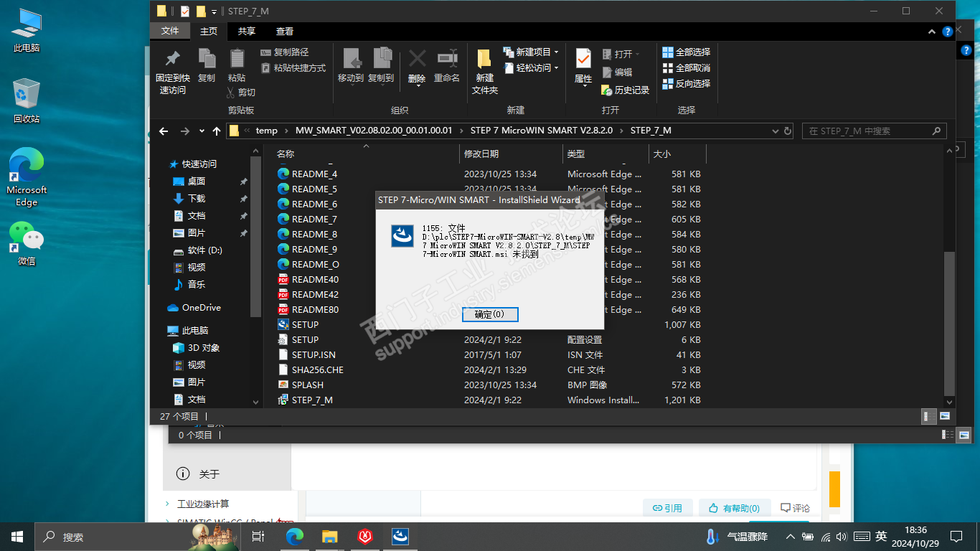Open OneDrive in the navigation pane
The width and height of the screenshot is (980, 551).
tap(201, 308)
